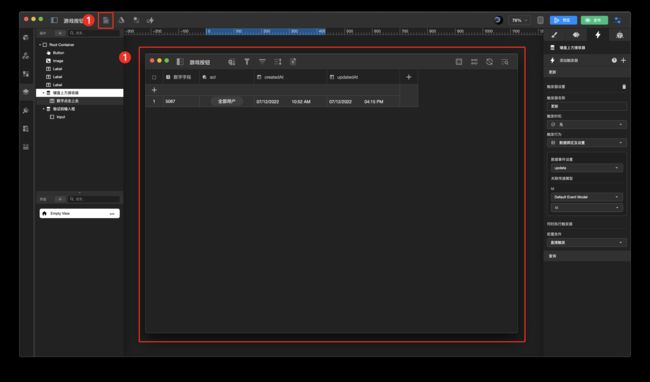Click the updatedAt time 04:15 PM
Viewport: 650px width, 382px height.
coord(374,102)
